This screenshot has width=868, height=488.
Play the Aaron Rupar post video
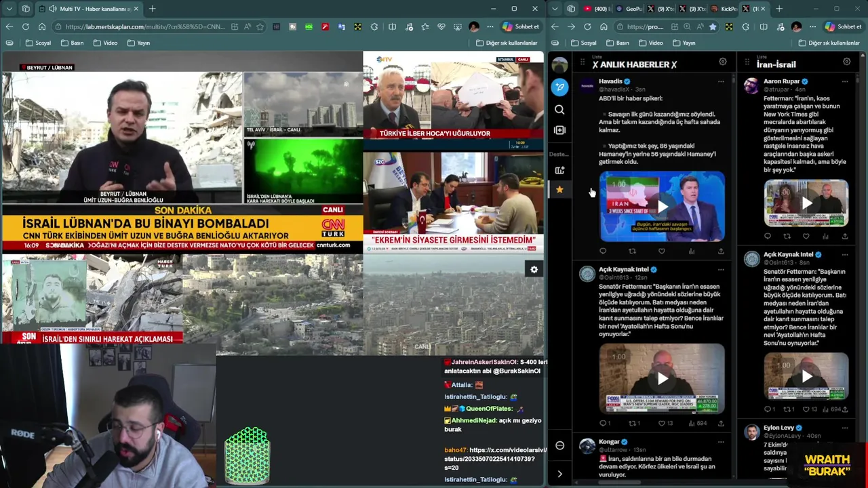point(806,203)
